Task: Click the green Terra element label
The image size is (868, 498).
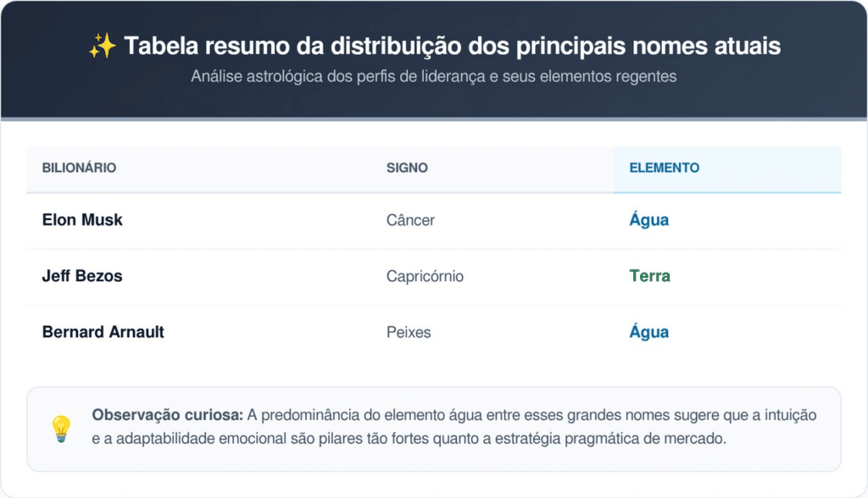Action: (x=649, y=276)
